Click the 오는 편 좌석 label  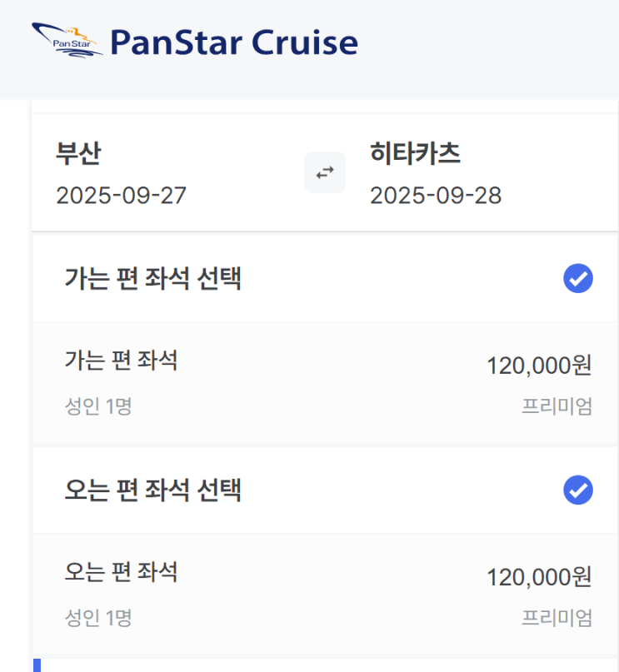coord(121,572)
